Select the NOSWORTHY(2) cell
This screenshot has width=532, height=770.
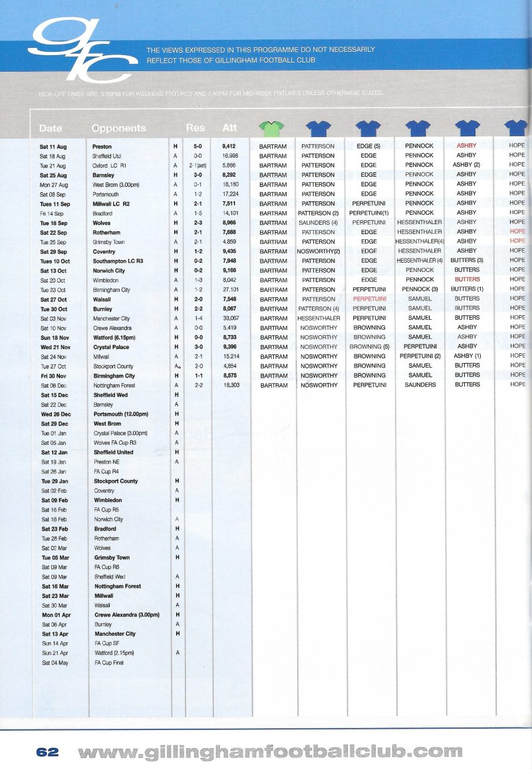pos(319,251)
